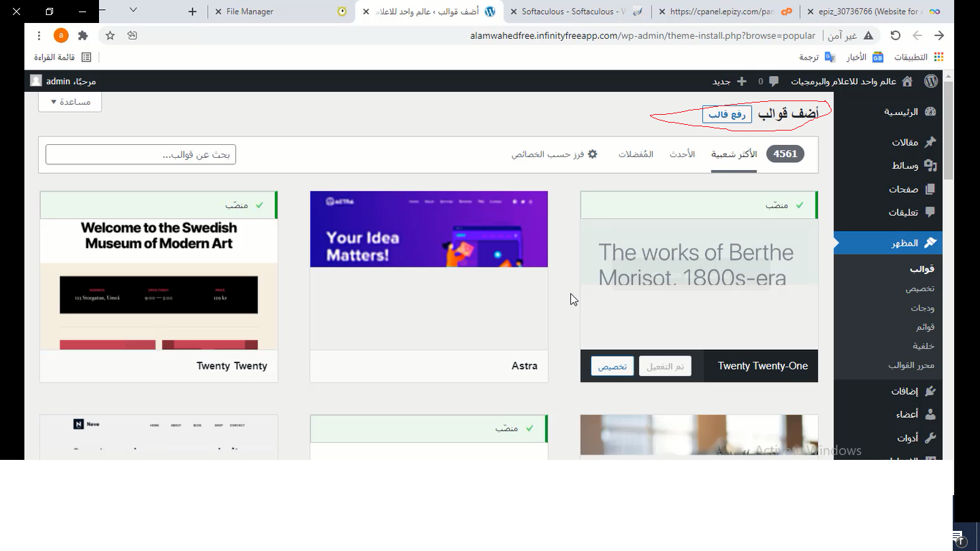Bookmark this page with the star icon
Image resolution: width=980 pixels, height=551 pixels.
coord(110,35)
